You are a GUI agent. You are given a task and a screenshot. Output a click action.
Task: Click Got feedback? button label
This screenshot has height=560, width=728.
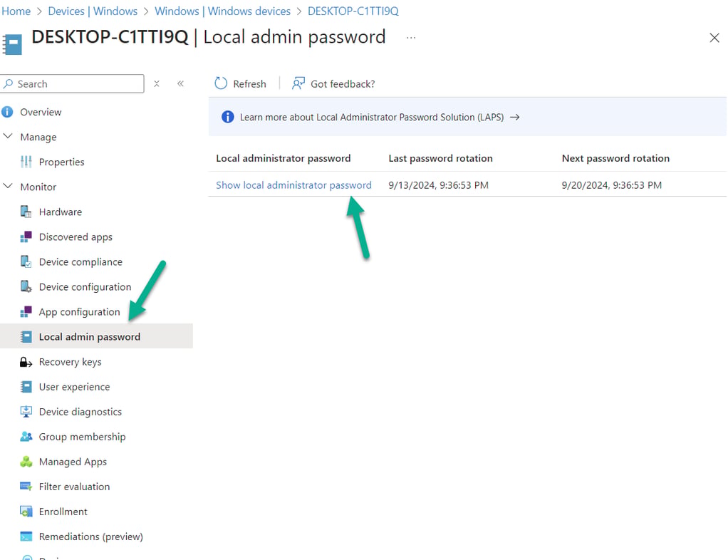pyautogui.click(x=343, y=83)
